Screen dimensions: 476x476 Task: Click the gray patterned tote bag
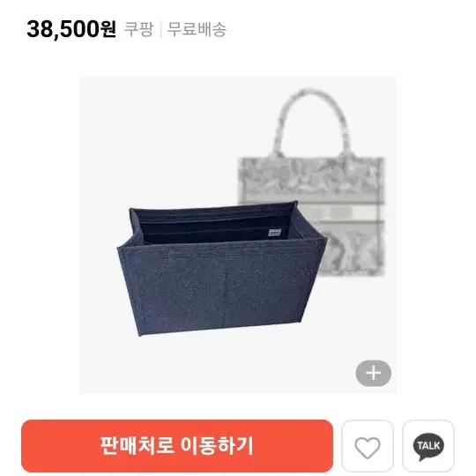pyautogui.click(x=311, y=182)
